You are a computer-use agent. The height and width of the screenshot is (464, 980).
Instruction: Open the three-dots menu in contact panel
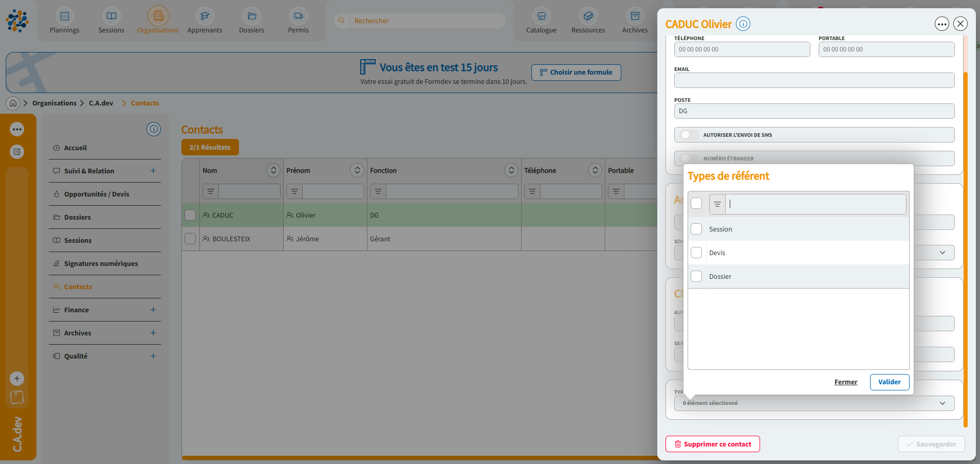pyautogui.click(x=941, y=24)
